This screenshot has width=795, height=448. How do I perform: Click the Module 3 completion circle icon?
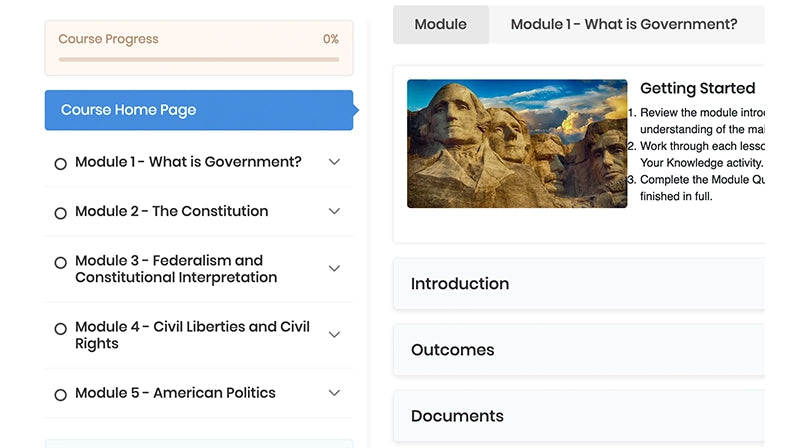60,263
